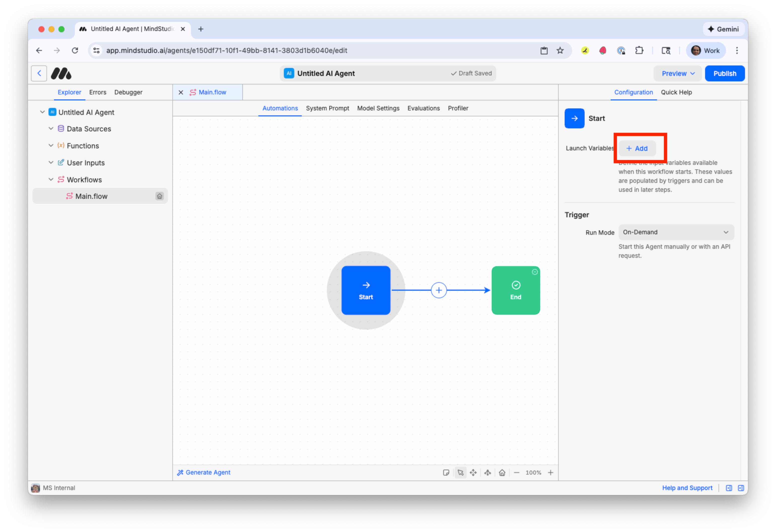Zoom out the canvas with minus
Image resolution: width=776 pixels, height=532 pixels.
pyautogui.click(x=517, y=473)
